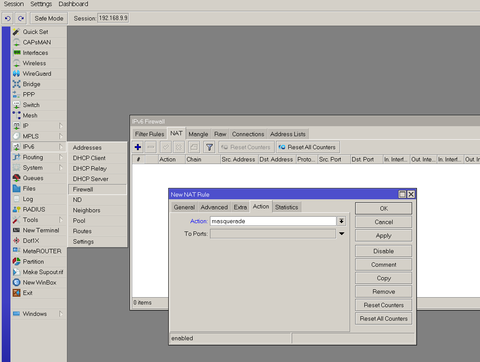Expand the IP submenu arrow
Viewport: 480px width, 362px height.
[x=61, y=126]
